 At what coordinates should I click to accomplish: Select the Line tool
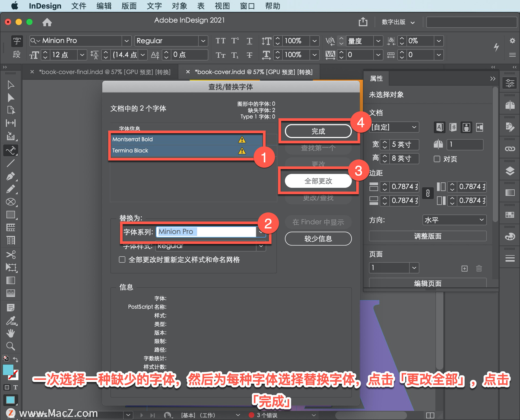pos(11,163)
